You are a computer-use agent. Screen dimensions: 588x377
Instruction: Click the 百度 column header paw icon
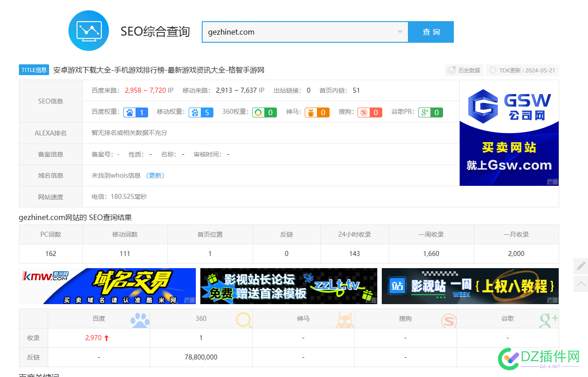click(x=140, y=320)
